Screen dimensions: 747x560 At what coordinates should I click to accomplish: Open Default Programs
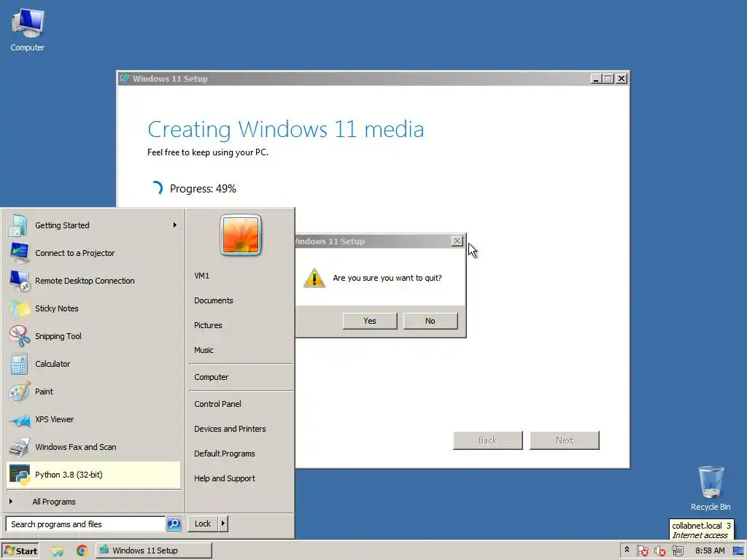(225, 454)
